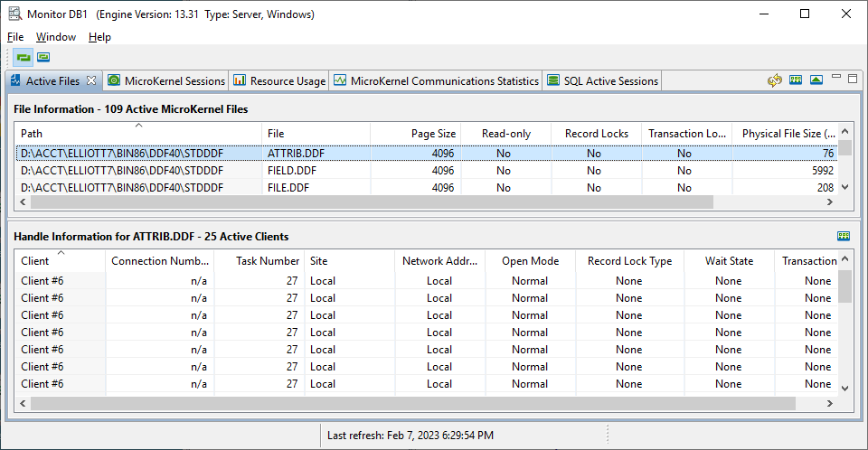Click columns icon in Handle Information header
This screenshot has height=450, width=868.
coord(844,236)
